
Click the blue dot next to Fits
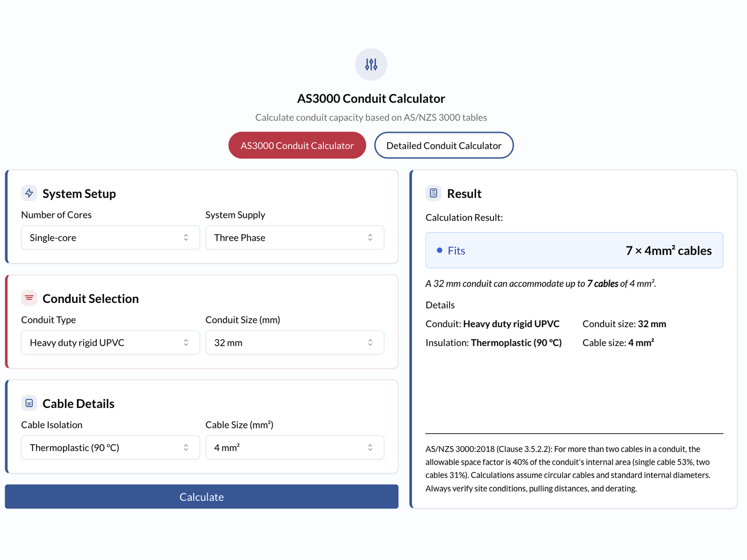439,251
